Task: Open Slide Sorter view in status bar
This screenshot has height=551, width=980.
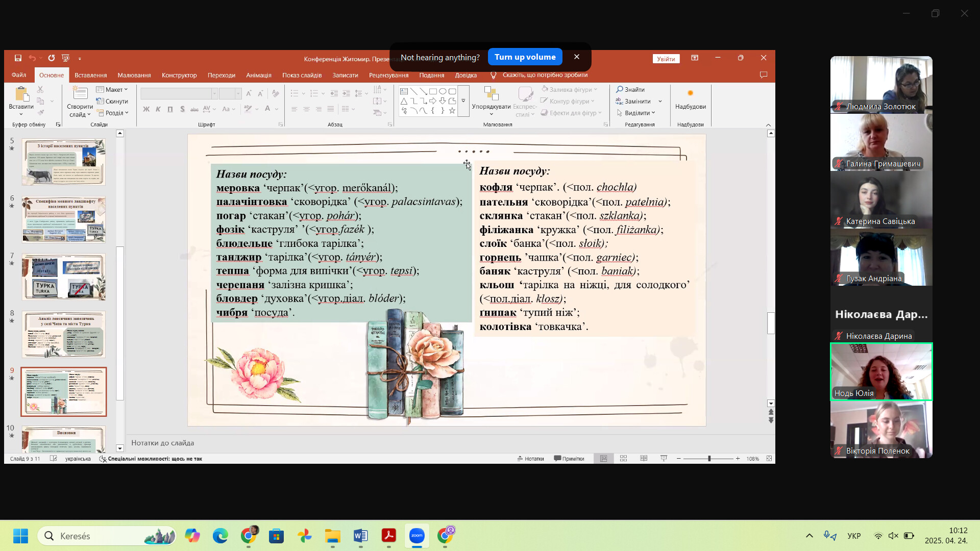Action: (x=623, y=459)
